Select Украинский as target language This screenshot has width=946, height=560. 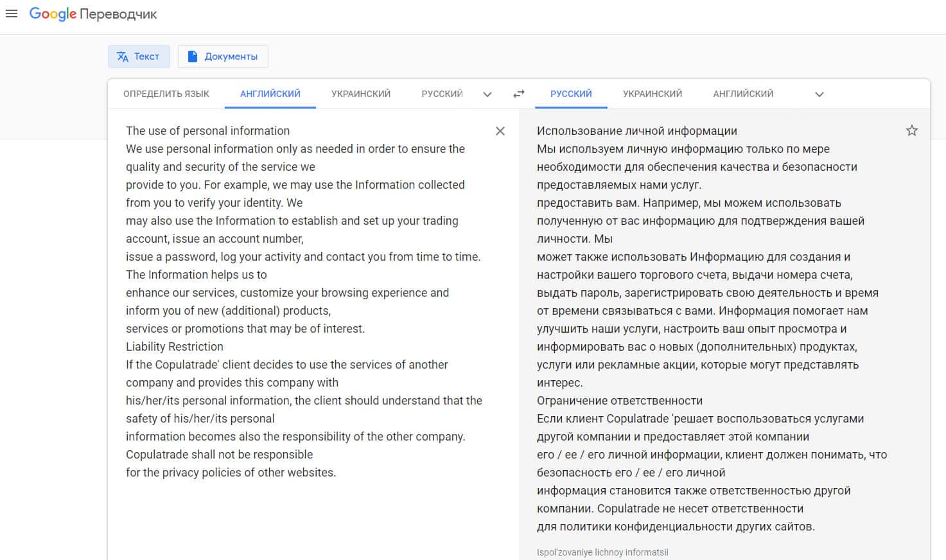[653, 94]
